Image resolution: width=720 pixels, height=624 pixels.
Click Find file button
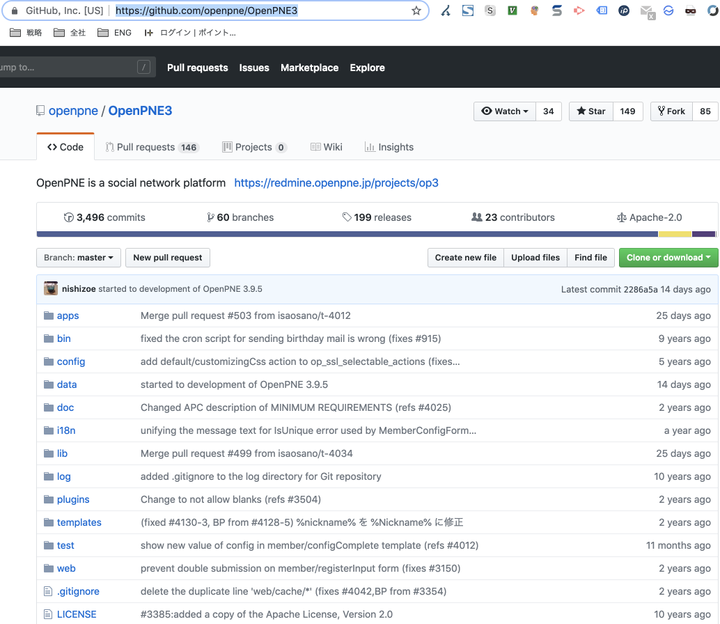point(591,258)
